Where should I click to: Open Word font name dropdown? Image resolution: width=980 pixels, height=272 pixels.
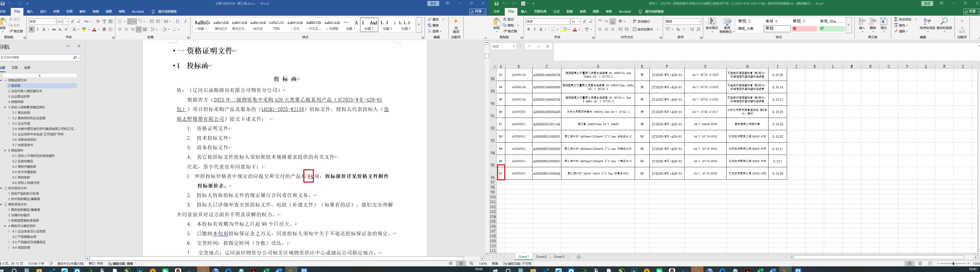click(x=54, y=21)
